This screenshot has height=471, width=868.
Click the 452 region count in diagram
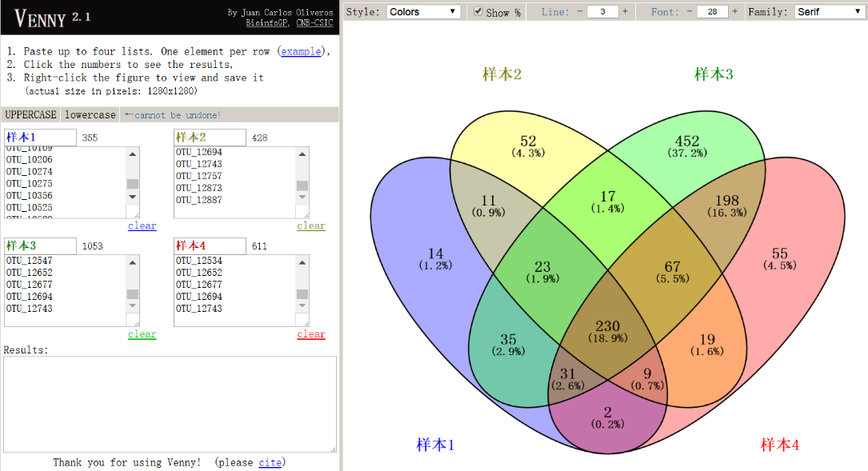coord(687,141)
